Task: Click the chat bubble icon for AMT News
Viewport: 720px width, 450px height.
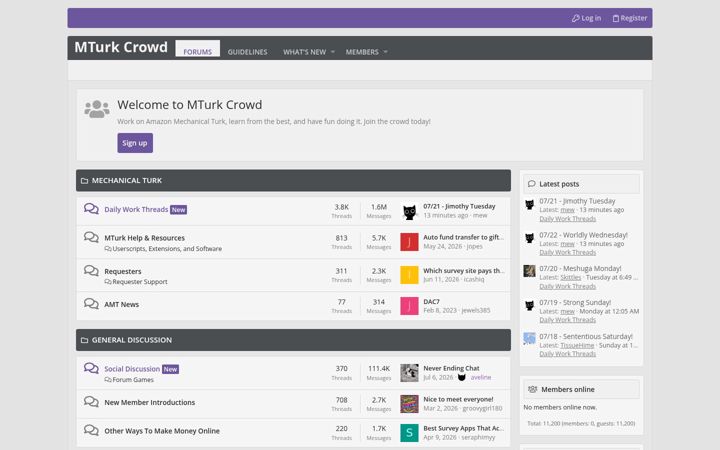Action: [91, 304]
